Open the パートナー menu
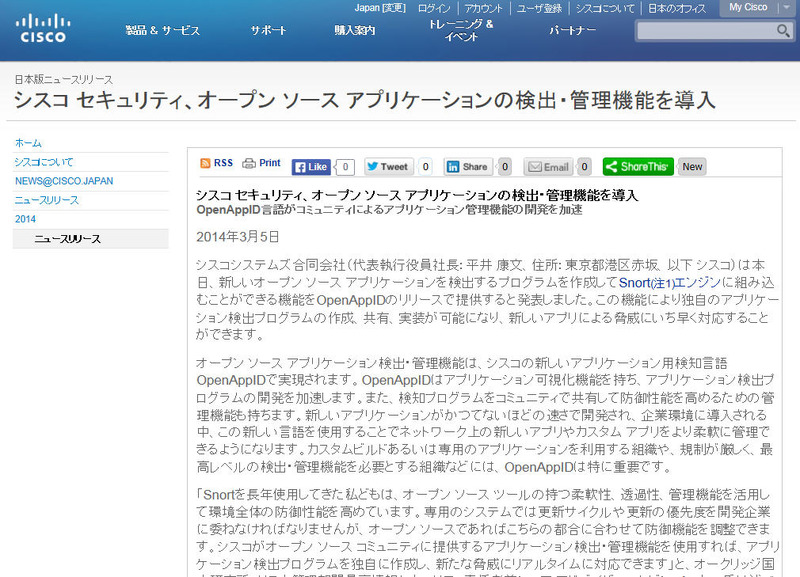This screenshot has height=577, width=800. tap(572, 31)
